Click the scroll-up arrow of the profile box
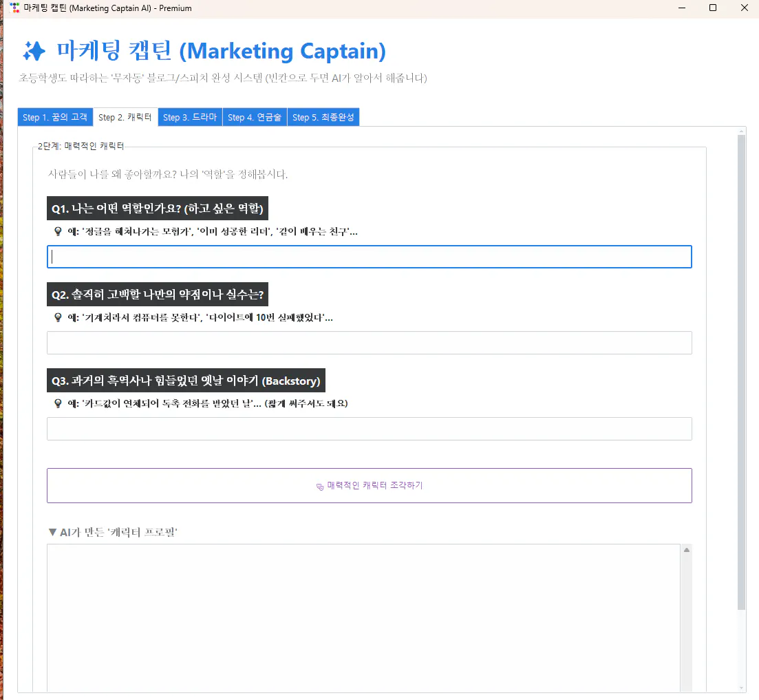This screenshot has width=759, height=700. click(x=686, y=549)
